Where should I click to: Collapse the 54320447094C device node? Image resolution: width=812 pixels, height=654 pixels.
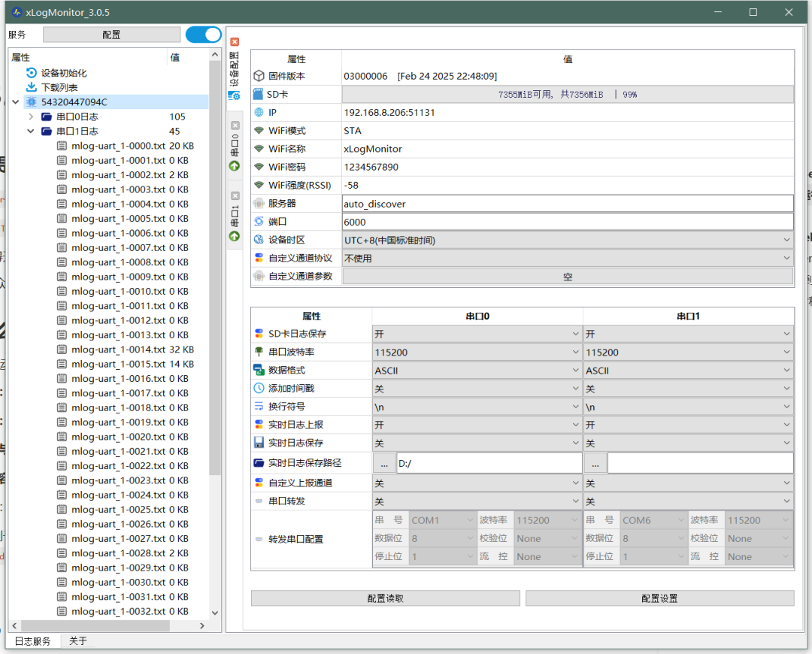[16, 102]
